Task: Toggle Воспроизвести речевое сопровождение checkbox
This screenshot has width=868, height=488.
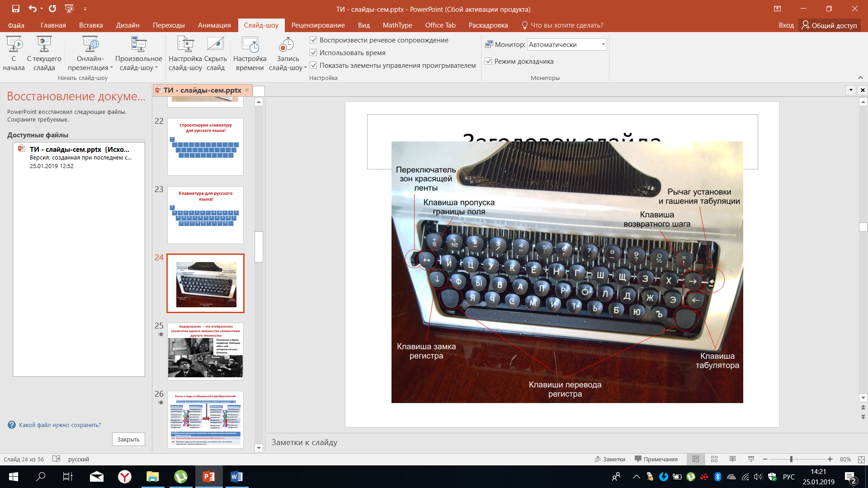Action: [x=313, y=40]
